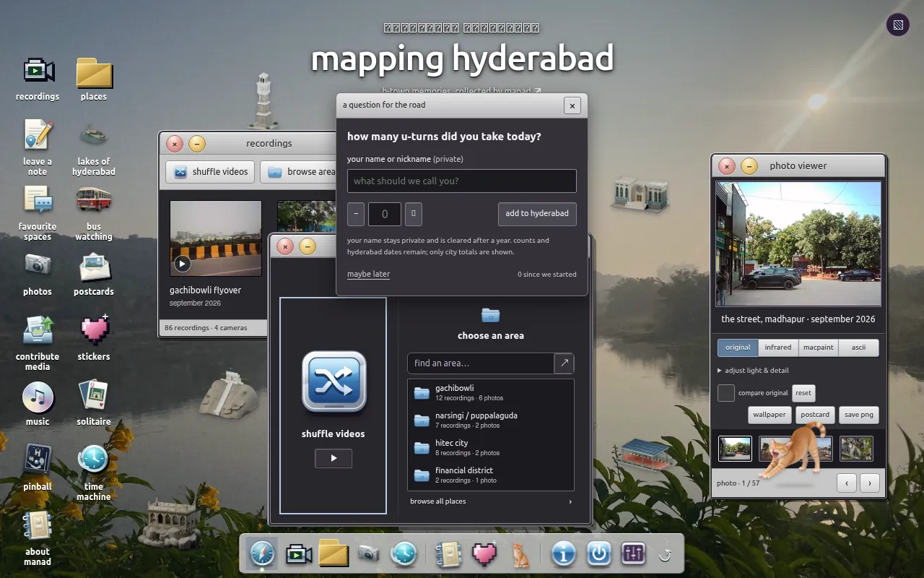
Task: Select the ascii filter in photo viewer
Action: pos(858,348)
